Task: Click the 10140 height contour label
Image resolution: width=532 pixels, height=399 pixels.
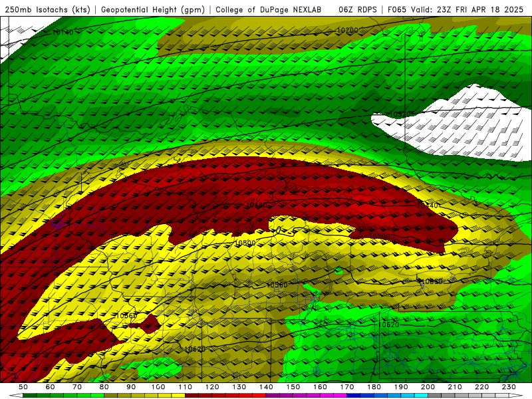Action: [x=63, y=33]
